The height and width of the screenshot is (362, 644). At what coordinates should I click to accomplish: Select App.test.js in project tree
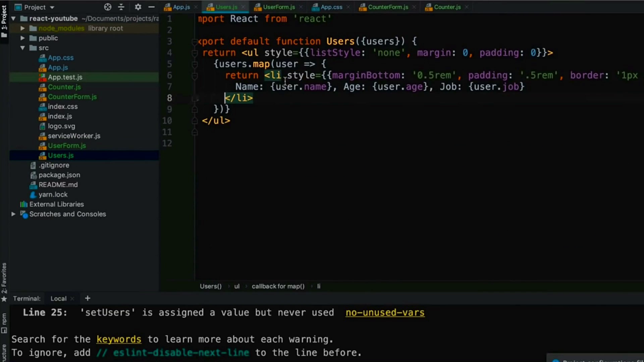65,77
